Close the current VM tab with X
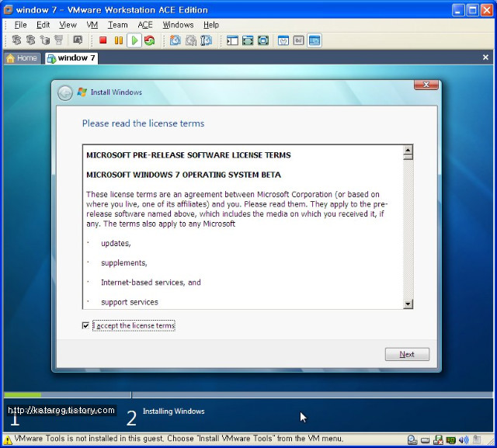 point(485,57)
